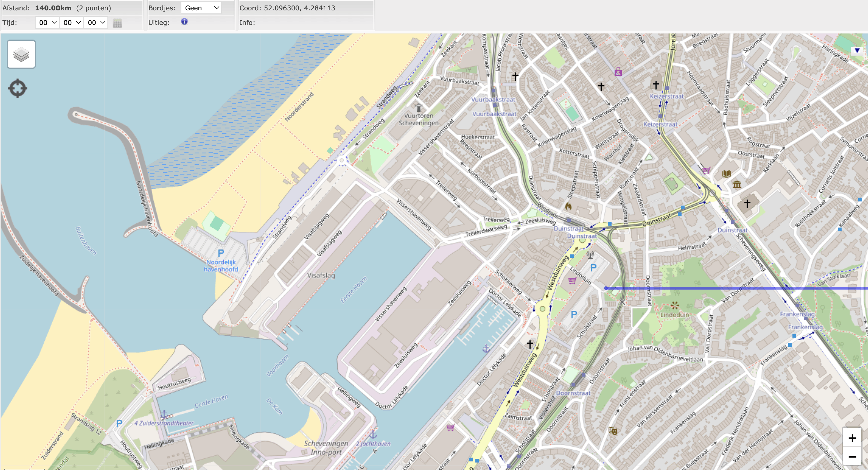This screenshot has width=868, height=470.
Task: Zoom in with the plus button
Action: pos(852,438)
